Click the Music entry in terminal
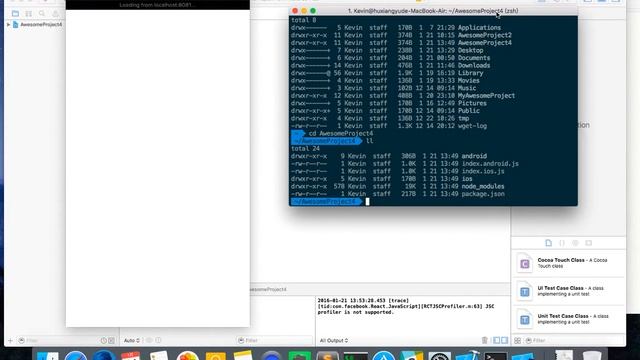Viewport: 640px width, 360px height. point(467,88)
